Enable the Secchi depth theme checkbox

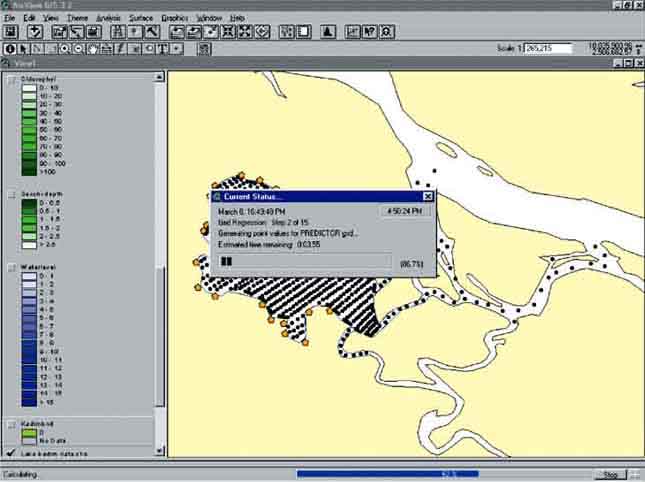[11, 194]
